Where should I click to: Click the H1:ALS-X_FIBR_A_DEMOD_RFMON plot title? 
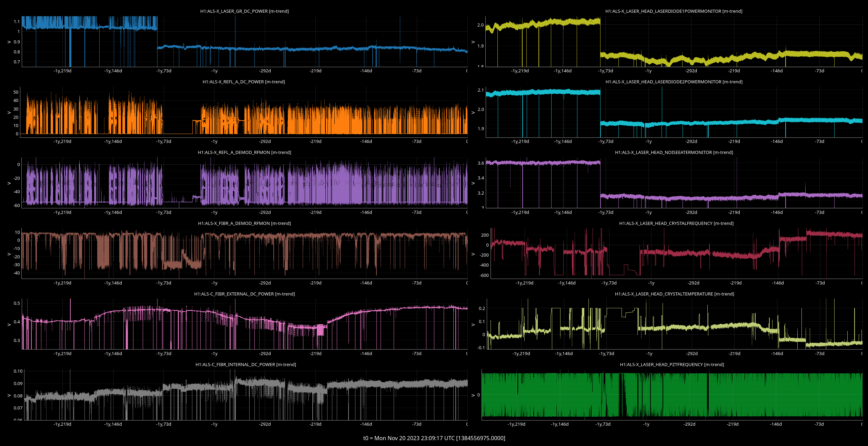pyautogui.click(x=244, y=224)
